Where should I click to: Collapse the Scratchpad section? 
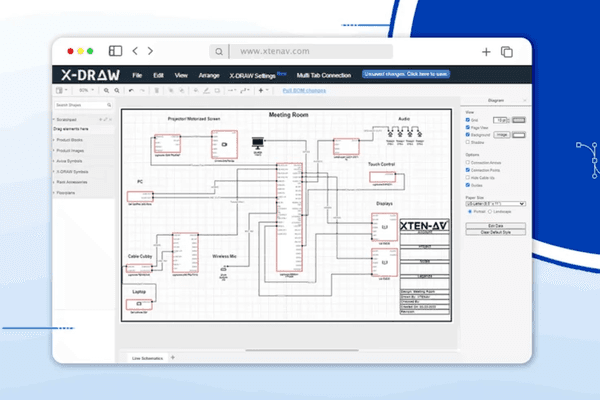click(x=66, y=120)
